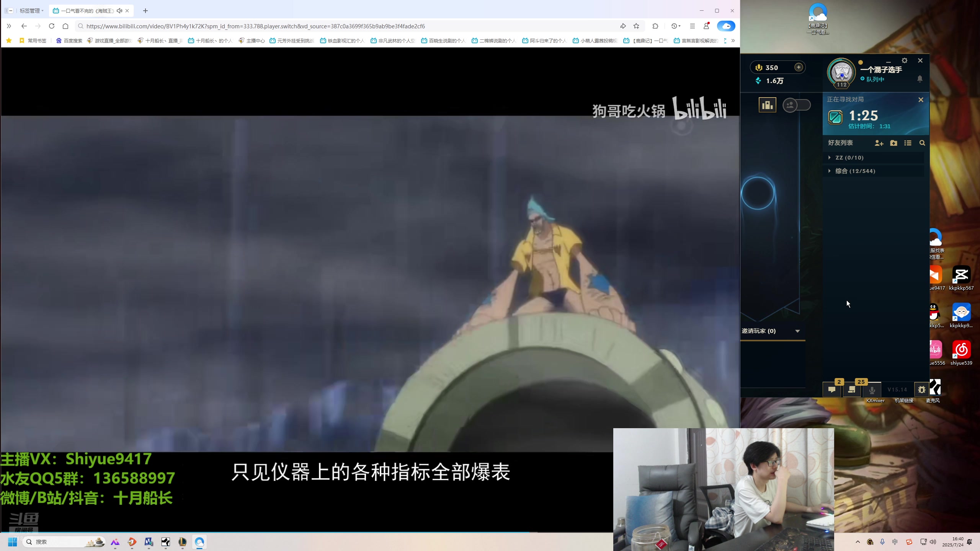The width and height of the screenshot is (980, 551).
Task: Open the kkpkkp567 CapCut desktop shortcut
Action: (x=961, y=278)
